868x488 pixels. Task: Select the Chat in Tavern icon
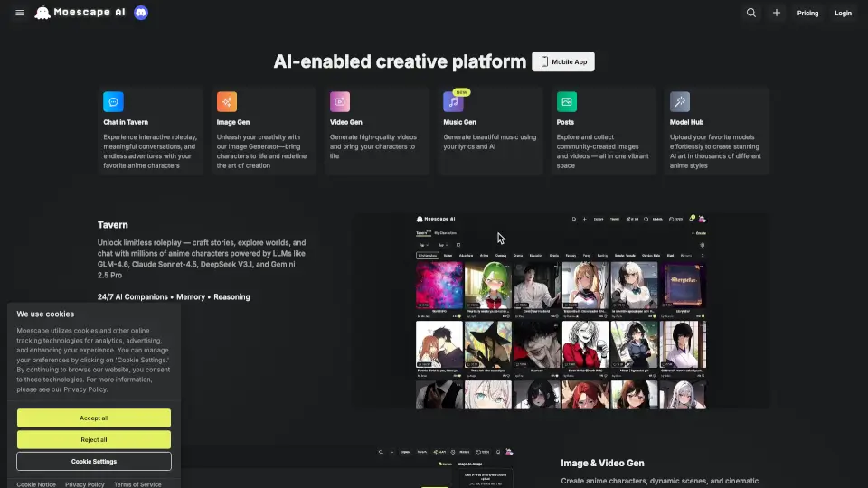coord(113,101)
